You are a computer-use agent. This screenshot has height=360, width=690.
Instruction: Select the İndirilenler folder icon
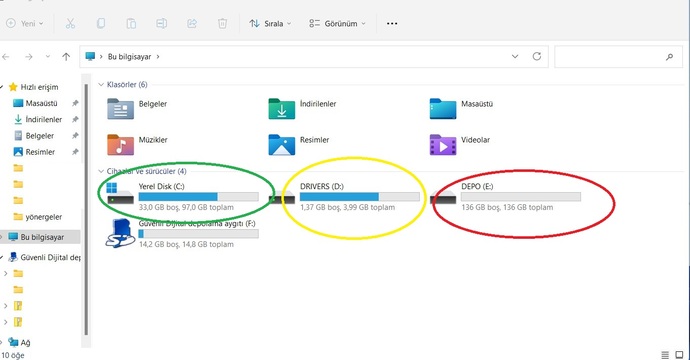(x=282, y=109)
